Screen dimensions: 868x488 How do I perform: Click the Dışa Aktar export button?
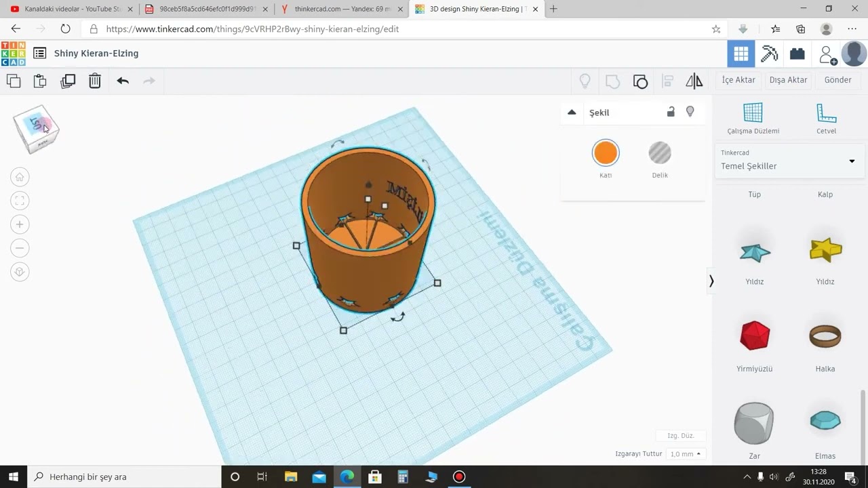click(x=788, y=80)
